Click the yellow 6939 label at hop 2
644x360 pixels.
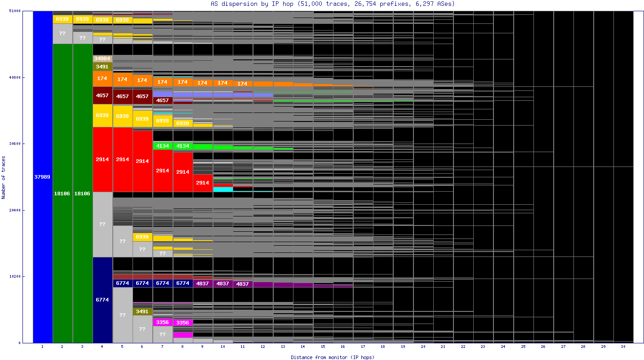tap(62, 19)
